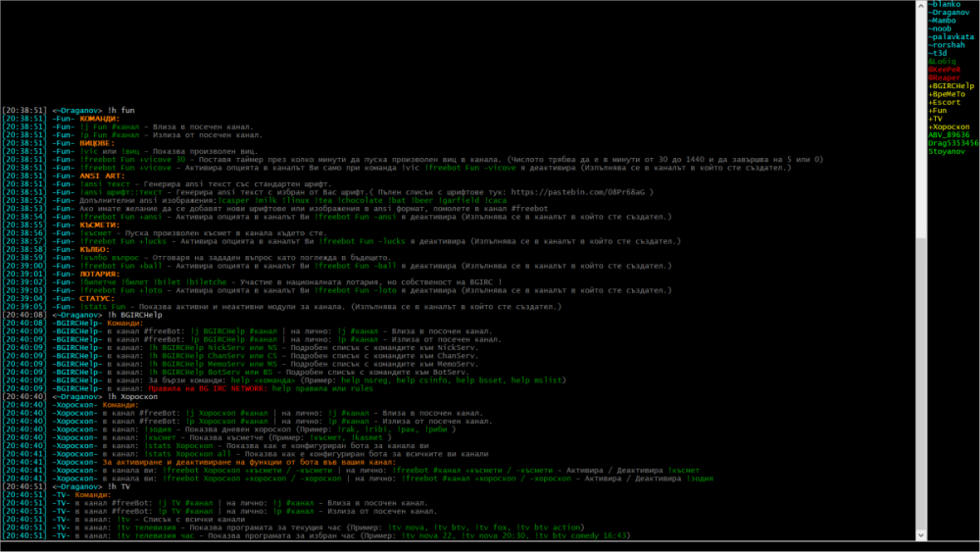
Task: Select ~t3d in the user list
Action: pyautogui.click(x=938, y=53)
